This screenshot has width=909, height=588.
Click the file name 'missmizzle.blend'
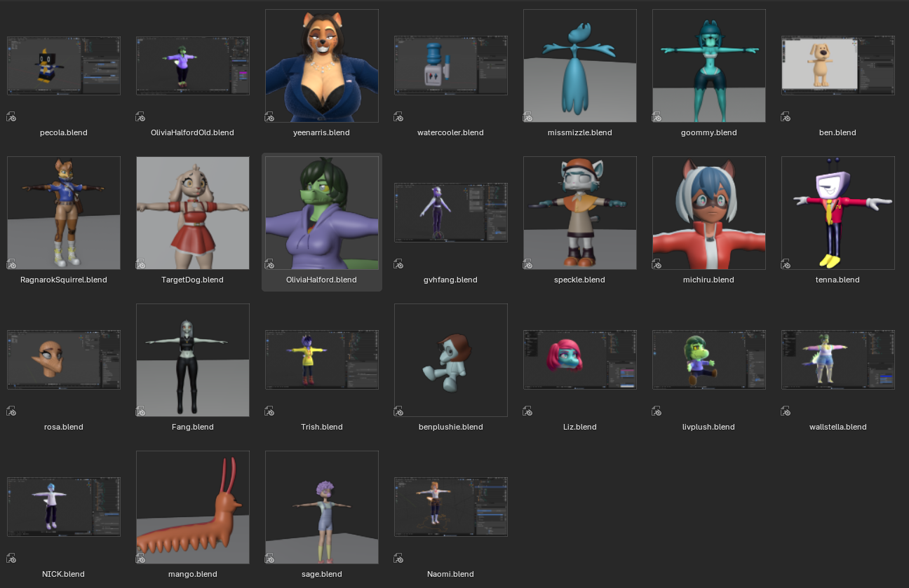tap(580, 132)
